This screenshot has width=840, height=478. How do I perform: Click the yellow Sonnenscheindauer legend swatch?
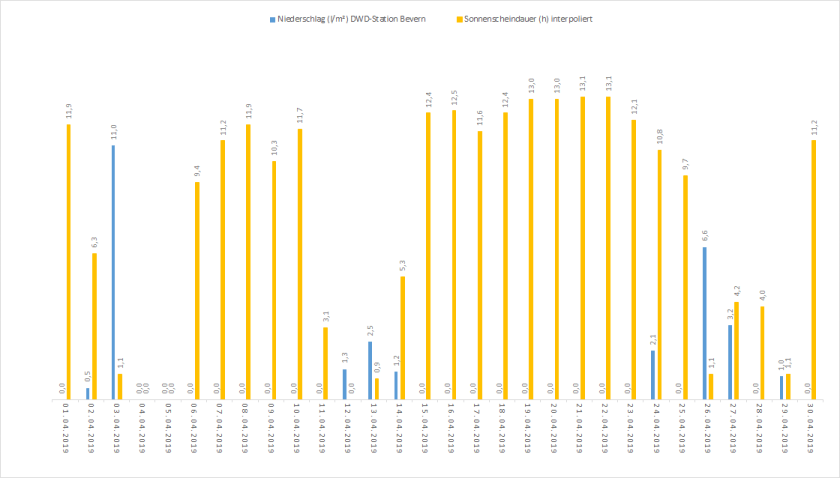tap(460, 19)
